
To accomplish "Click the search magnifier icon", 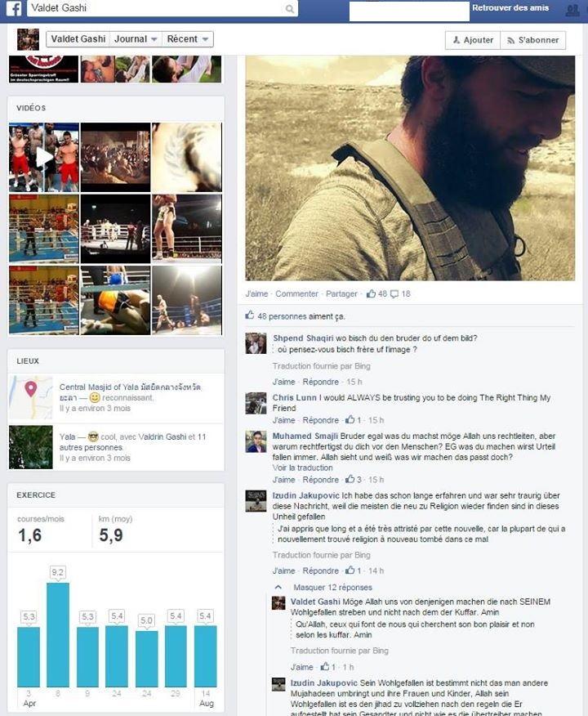I will (289, 9).
